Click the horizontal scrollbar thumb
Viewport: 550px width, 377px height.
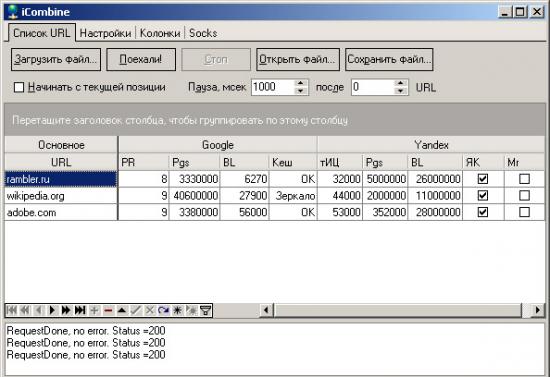tap(398, 310)
